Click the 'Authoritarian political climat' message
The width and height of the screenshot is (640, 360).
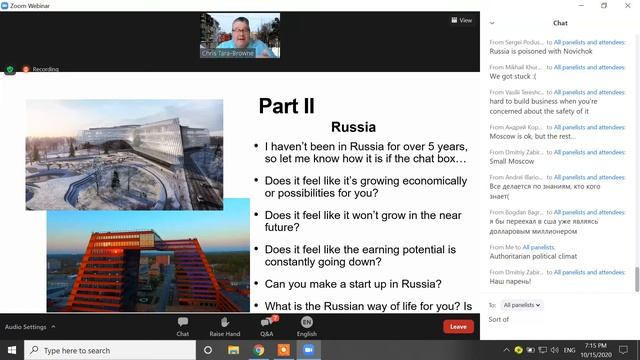(x=533, y=256)
